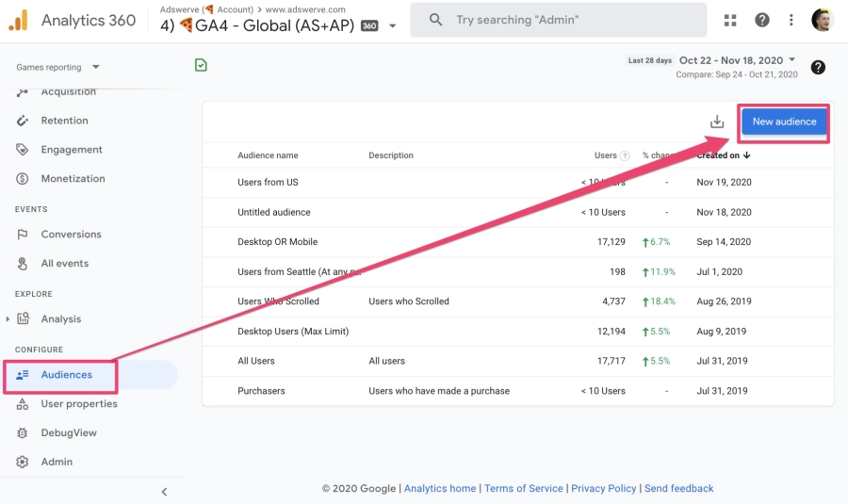
Task: Click the Retention sidebar icon
Action: click(23, 121)
